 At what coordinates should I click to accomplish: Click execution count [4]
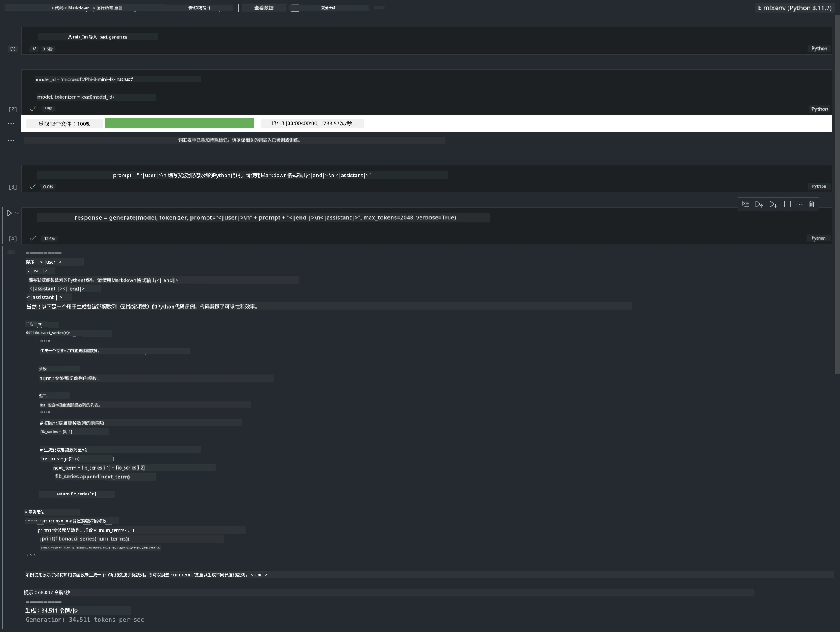(x=13, y=238)
